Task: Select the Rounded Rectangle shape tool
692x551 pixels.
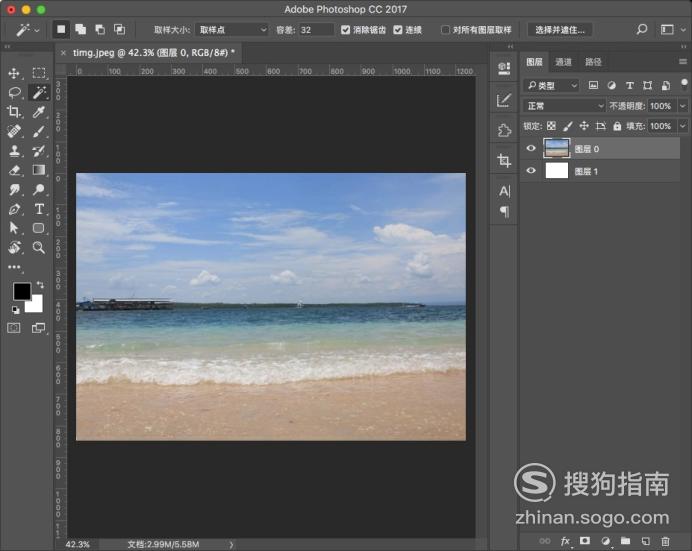Action: coord(39,228)
